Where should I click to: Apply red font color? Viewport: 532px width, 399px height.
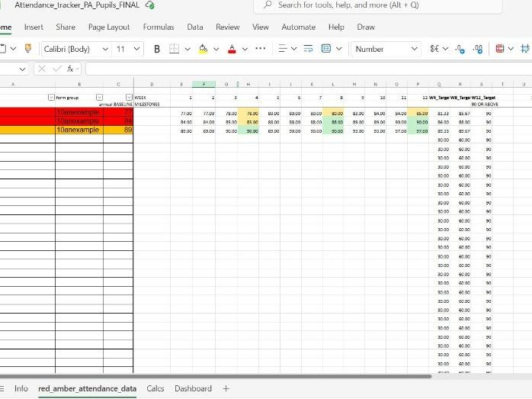click(232, 49)
